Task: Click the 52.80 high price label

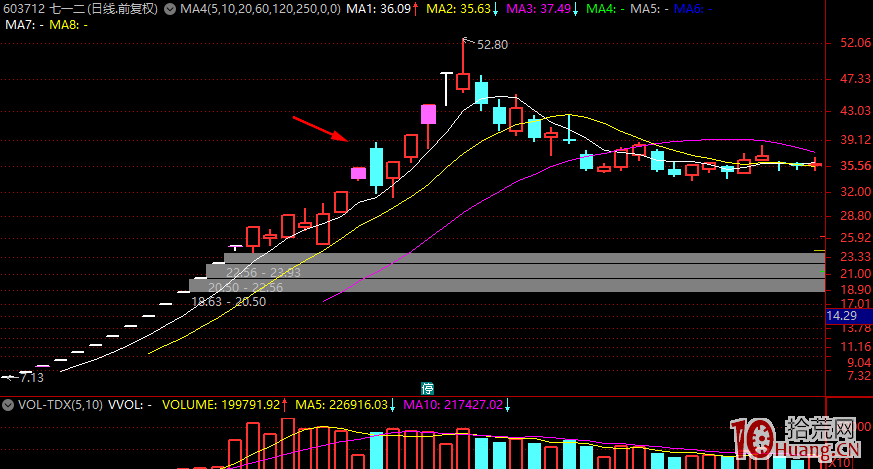Action: click(492, 45)
